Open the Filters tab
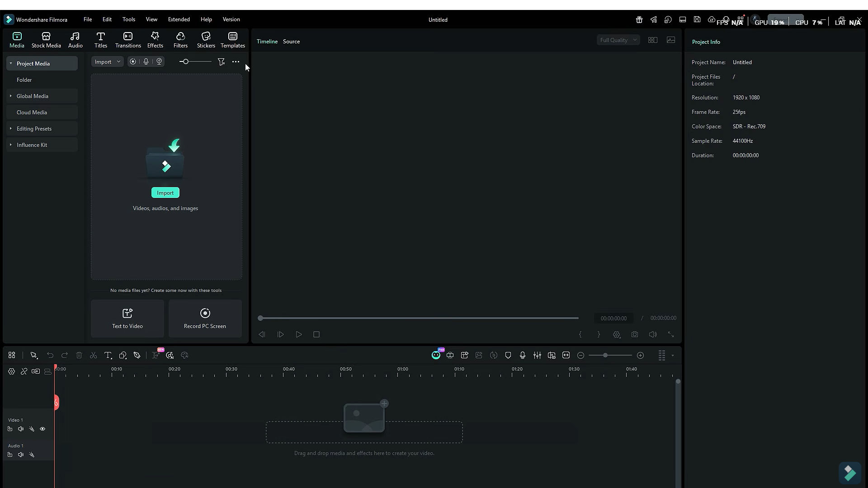The height and width of the screenshot is (488, 868). [x=180, y=40]
